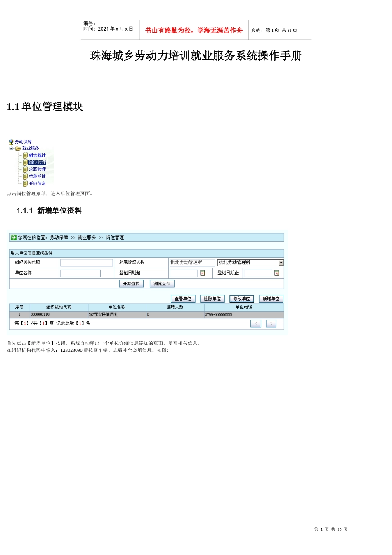Focus the 登记日期止 date input

(x=258, y=273)
